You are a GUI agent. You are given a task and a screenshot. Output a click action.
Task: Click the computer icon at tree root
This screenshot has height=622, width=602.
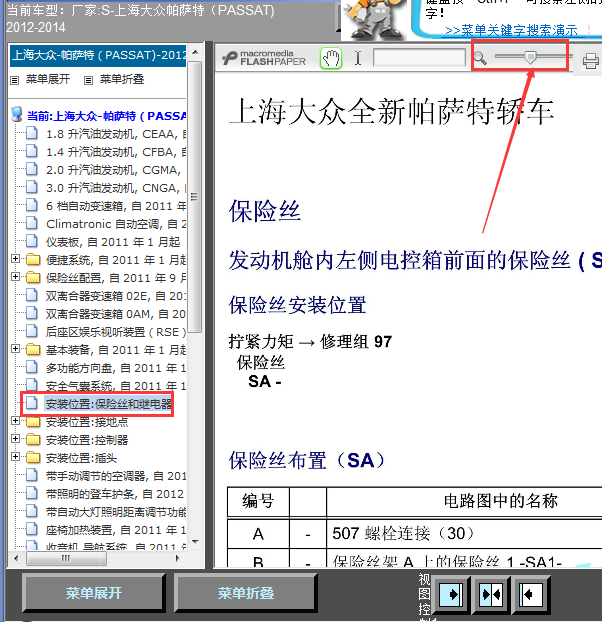pos(17,115)
